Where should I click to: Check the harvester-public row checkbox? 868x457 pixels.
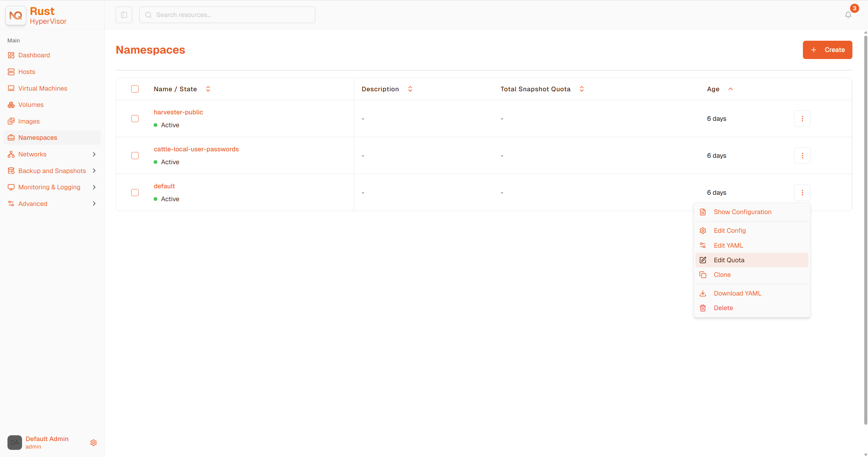(135, 119)
